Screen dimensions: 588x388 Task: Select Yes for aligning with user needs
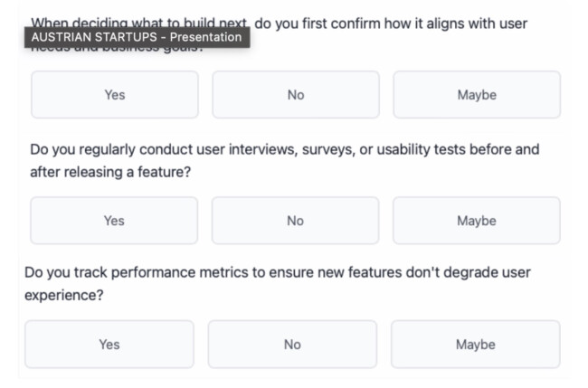114,95
